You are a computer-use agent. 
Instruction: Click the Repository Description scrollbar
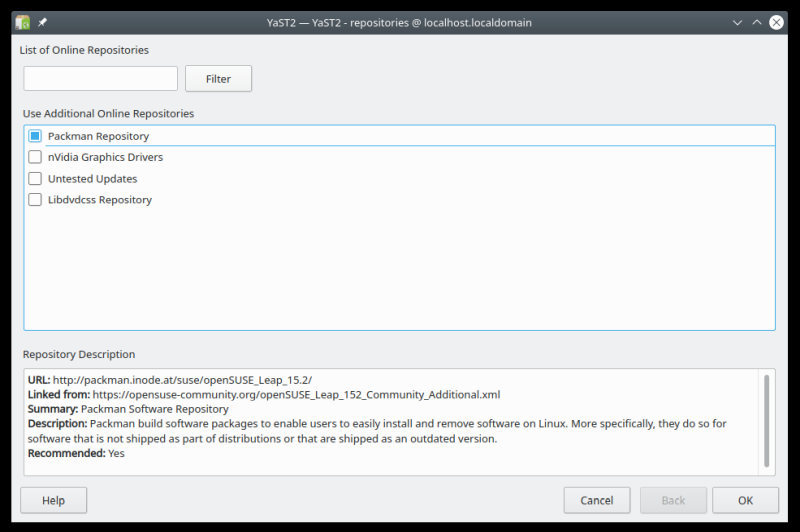click(x=767, y=420)
